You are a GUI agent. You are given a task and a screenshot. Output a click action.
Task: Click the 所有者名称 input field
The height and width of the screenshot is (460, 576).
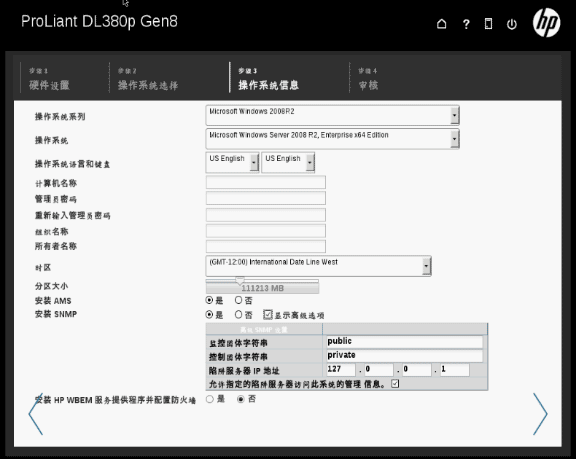[266, 246]
